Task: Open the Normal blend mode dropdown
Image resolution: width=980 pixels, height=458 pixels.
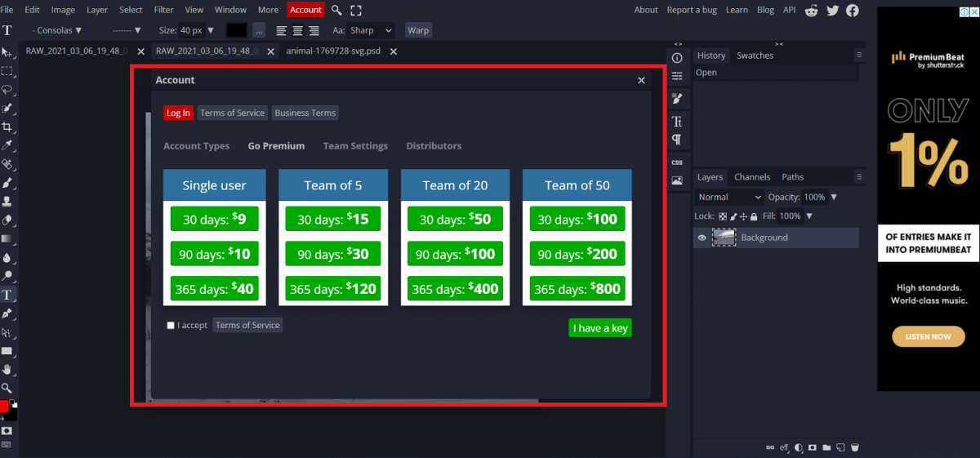Action: pyautogui.click(x=728, y=198)
